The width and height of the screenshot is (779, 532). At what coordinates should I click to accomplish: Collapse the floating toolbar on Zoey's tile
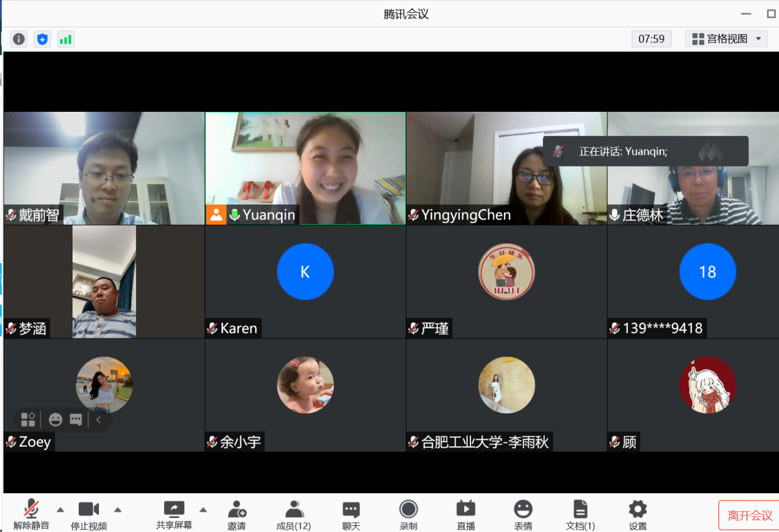point(98,420)
